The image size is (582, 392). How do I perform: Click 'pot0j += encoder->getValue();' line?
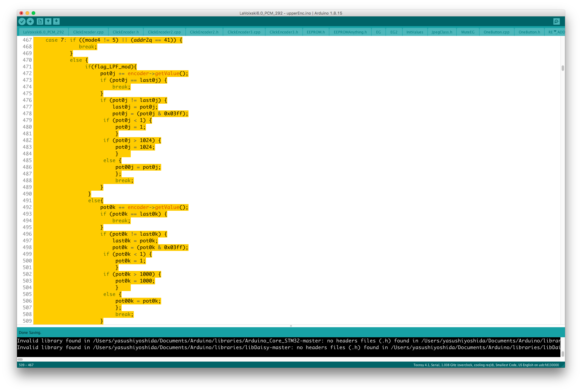[x=144, y=73]
